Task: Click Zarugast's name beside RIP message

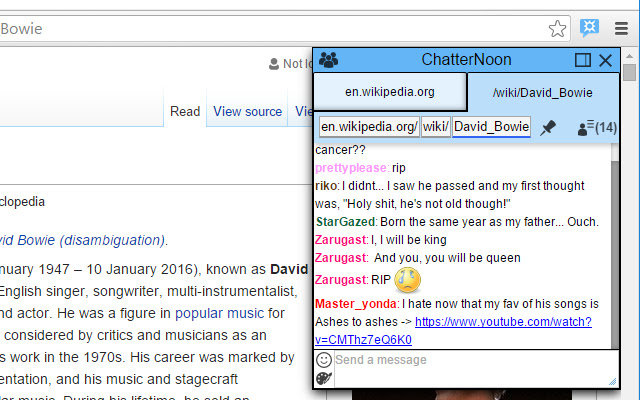Action: (342, 280)
